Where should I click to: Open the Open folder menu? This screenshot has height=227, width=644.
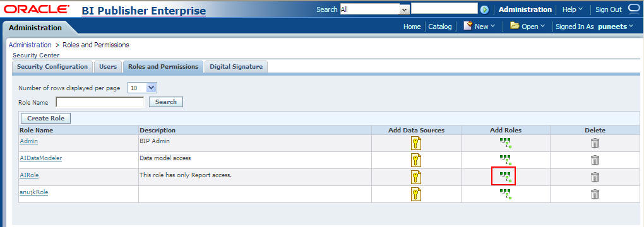click(x=527, y=26)
